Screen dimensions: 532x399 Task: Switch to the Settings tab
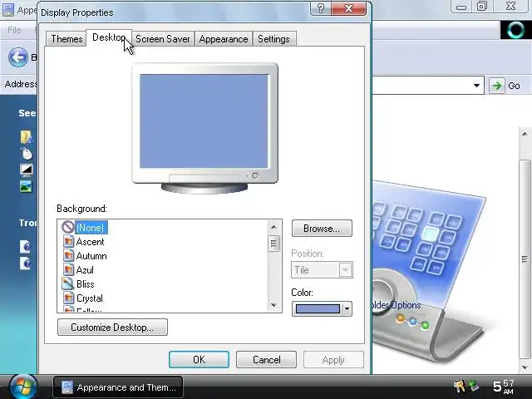273,39
